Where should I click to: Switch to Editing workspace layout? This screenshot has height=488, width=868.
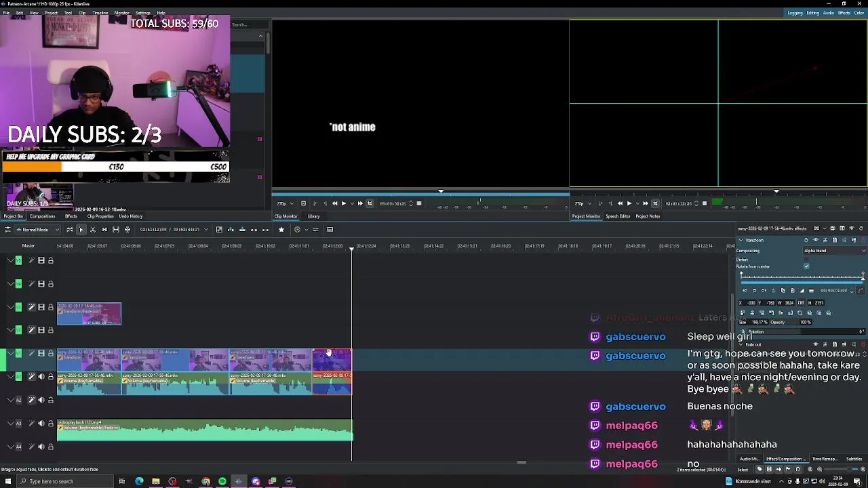[812, 13]
